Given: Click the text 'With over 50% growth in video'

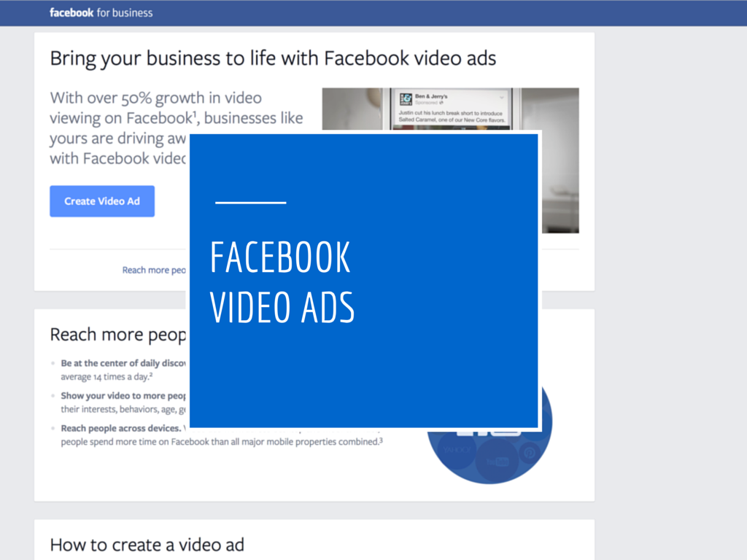Looking at the screenshot, I should 156,98.
